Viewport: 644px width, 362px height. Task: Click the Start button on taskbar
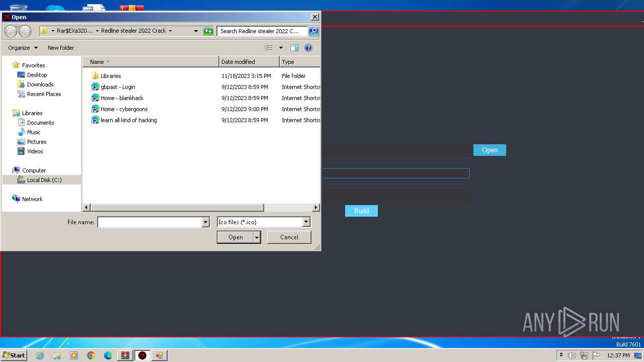click(x=14, y=355)
